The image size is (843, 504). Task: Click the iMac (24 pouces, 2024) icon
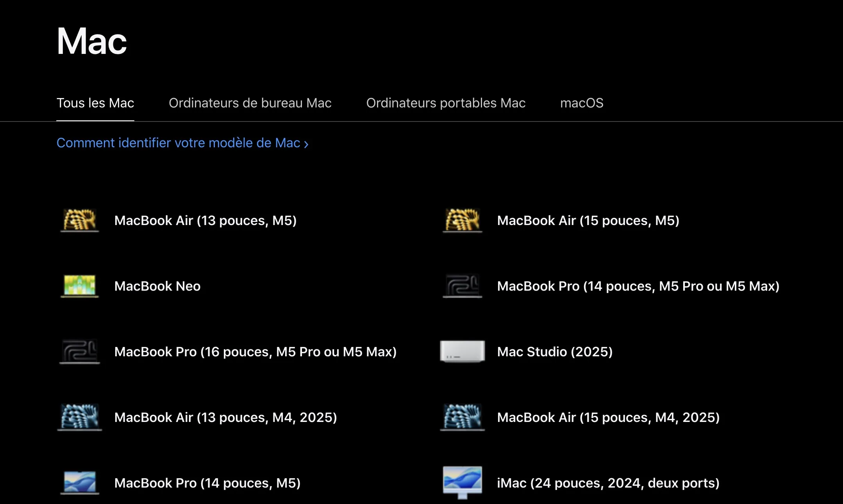click(x=462, y=483)
